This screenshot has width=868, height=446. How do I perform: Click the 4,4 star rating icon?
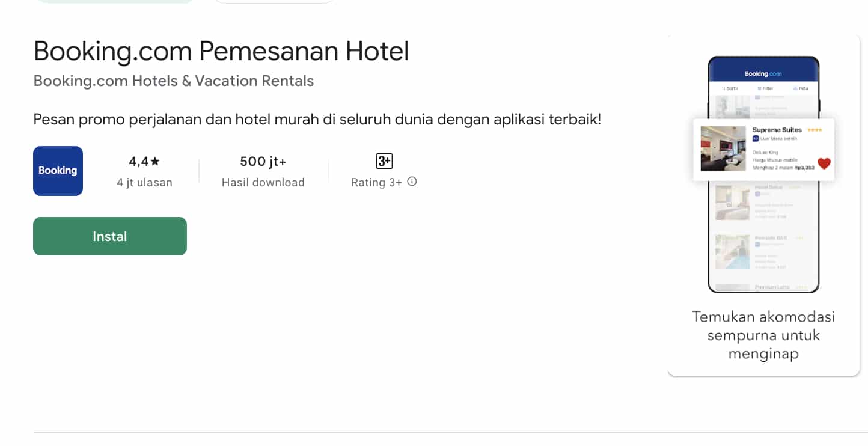[x=144, y=161]
